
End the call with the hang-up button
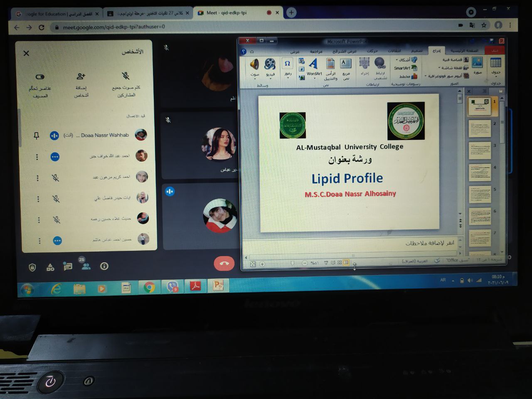coord(225,264)
